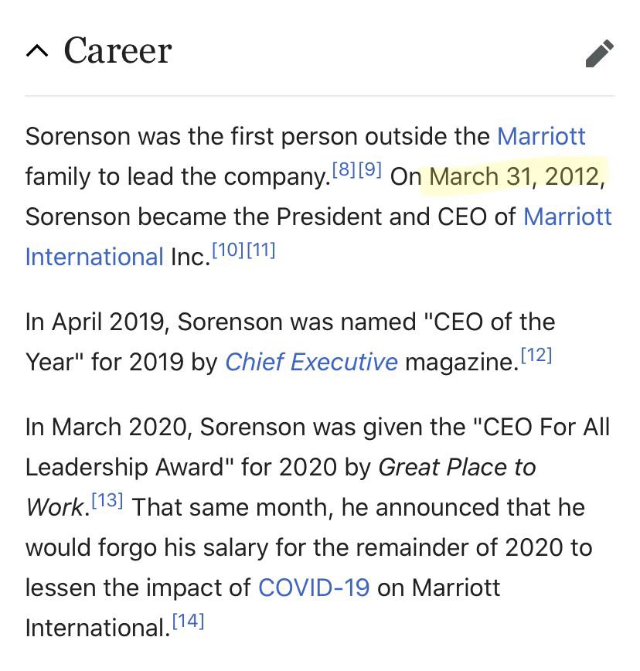Click the italic 'Great Place to' text

(x=457, y=467)
